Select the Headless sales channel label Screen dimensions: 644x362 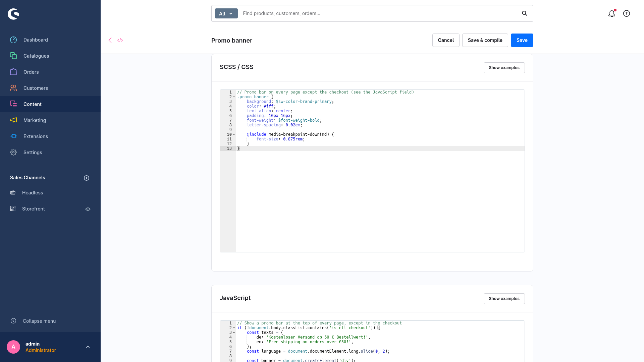33,193
